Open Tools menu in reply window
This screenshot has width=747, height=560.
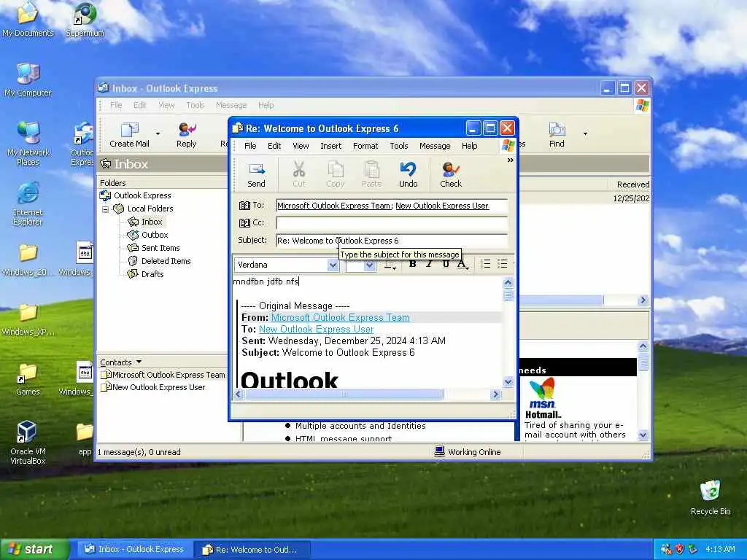pyautogui.click(x=399, y=146)
